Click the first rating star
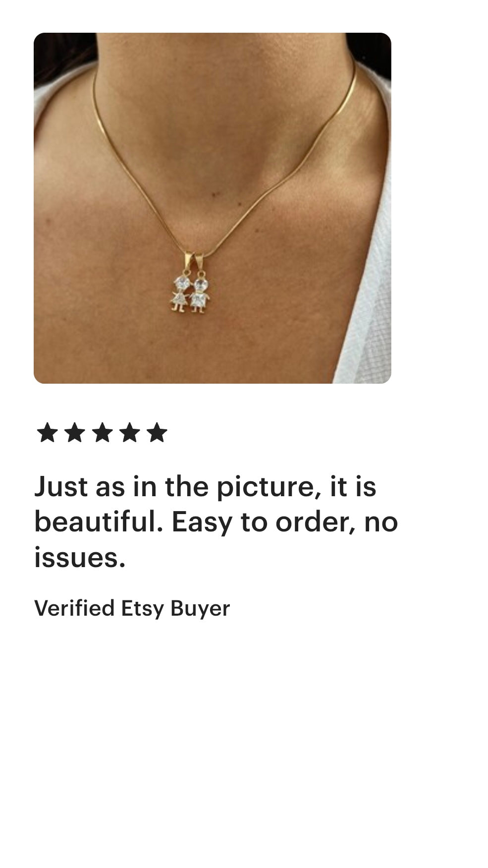The image size is (488, 868). click(47, 432)
